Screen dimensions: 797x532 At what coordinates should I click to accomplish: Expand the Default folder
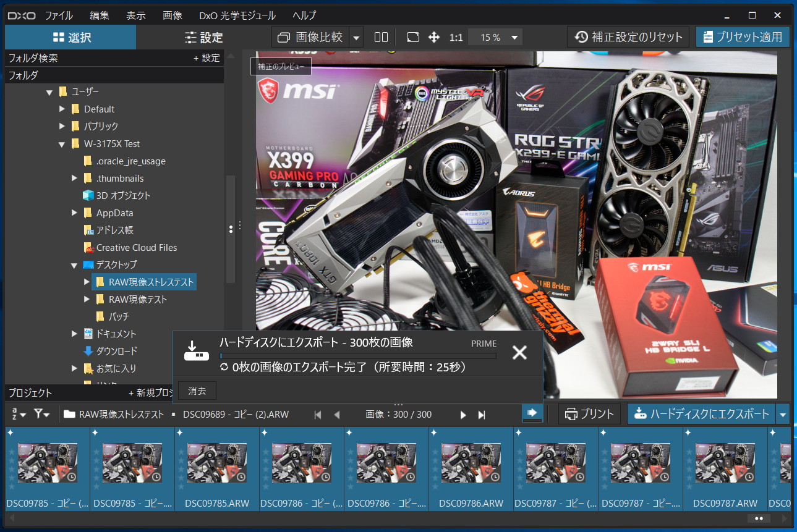pyautogui.click(x=62, y=109)
